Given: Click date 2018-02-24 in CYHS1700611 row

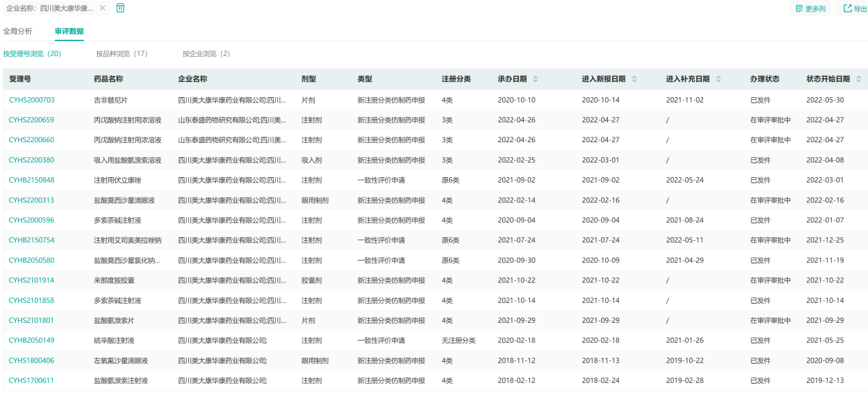Looking at the screenshot, I should pyautogui.click(x=600, y=380).
